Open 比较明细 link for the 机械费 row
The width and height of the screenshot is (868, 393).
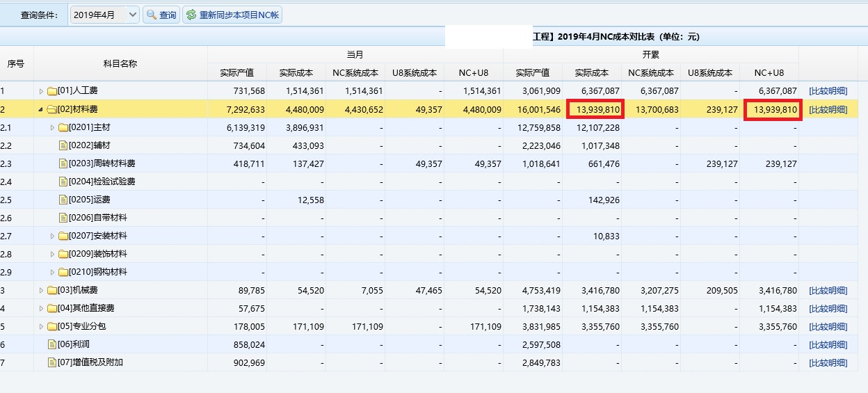[828, 290]
